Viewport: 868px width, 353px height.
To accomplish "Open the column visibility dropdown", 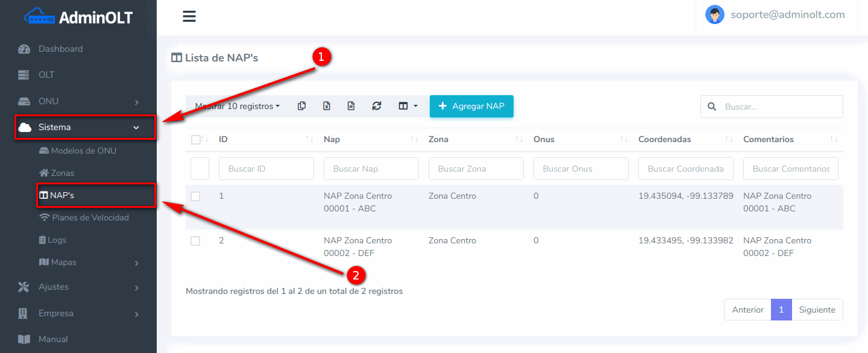I will pos(408,106).
